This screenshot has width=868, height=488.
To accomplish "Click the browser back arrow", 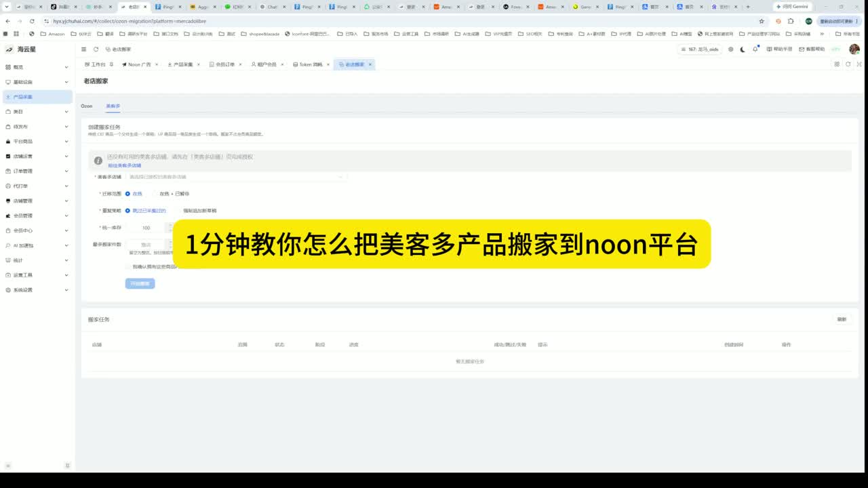I will click(x=7, y=21).
